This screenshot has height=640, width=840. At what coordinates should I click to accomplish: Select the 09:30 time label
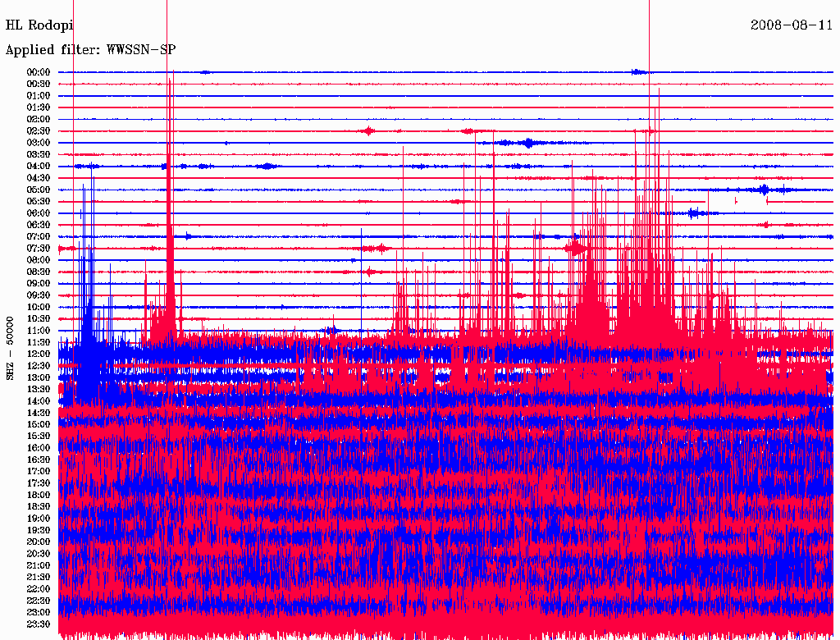point(39,295)
